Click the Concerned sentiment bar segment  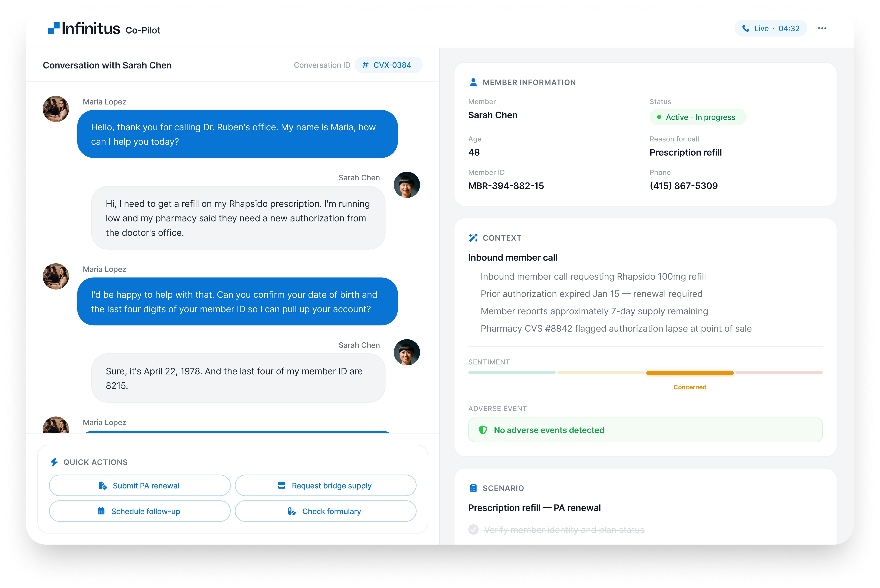click(x=689, y=373)
